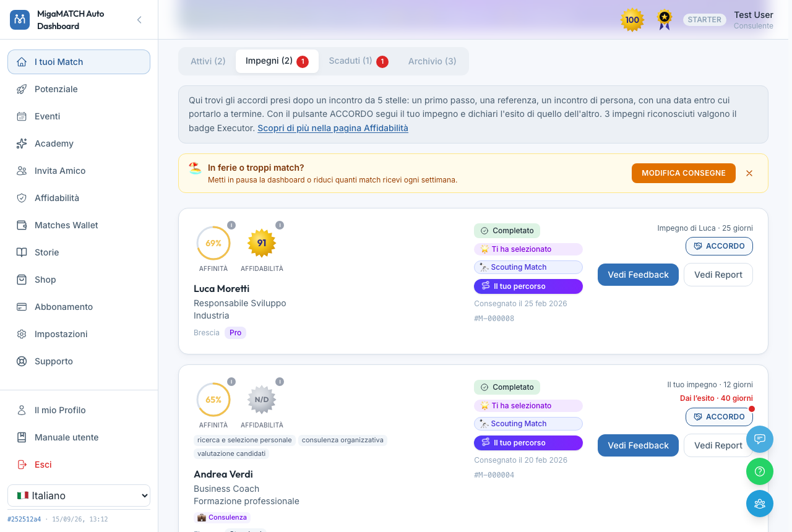
Task: Select the Impegni (2) tab
Action: 277,61
